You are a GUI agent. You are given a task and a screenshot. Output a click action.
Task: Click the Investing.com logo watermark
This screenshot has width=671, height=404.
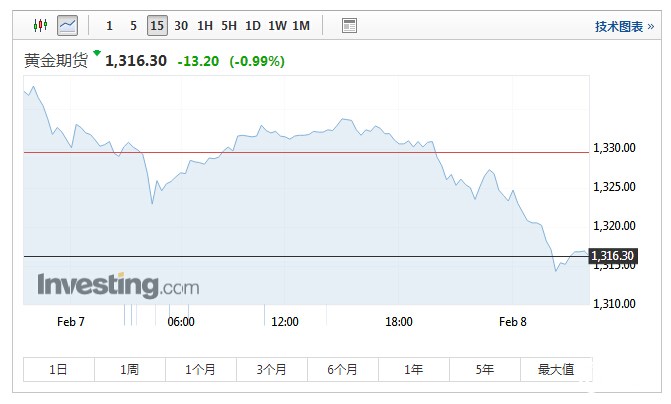[x=118, y=285]
